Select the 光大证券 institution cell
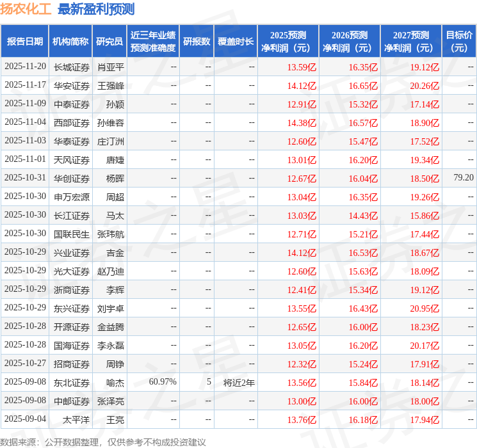Screen dimensions: 477x448 pos(72,271)
